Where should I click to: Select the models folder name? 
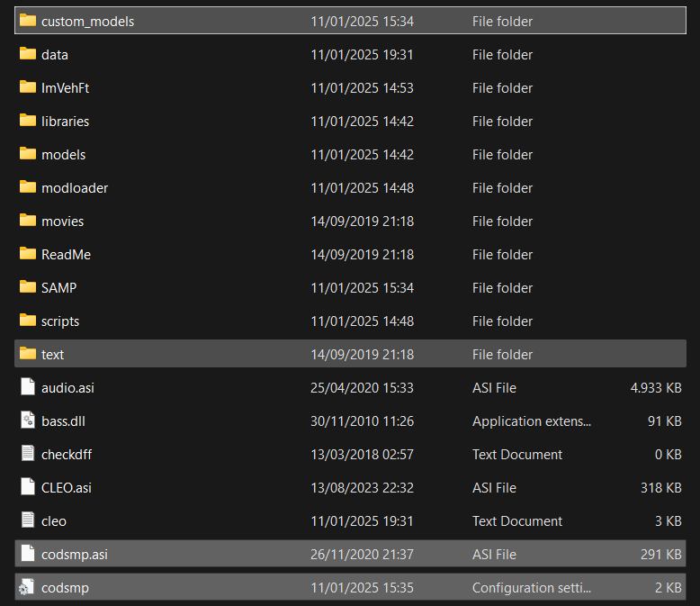point(63,155)
